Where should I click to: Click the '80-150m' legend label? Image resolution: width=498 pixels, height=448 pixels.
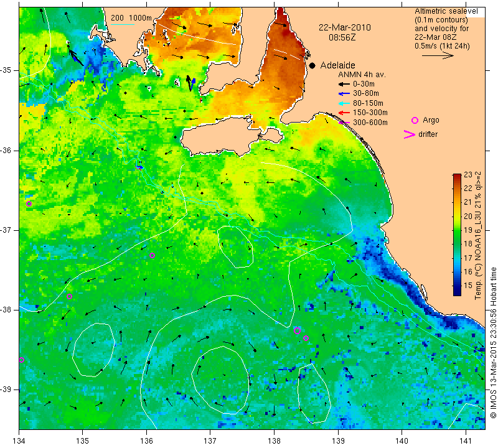click(x=368, y=103)
